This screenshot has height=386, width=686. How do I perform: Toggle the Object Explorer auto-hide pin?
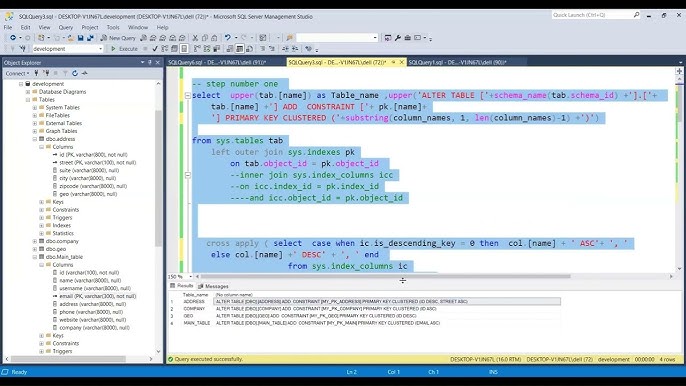[150, 63]
